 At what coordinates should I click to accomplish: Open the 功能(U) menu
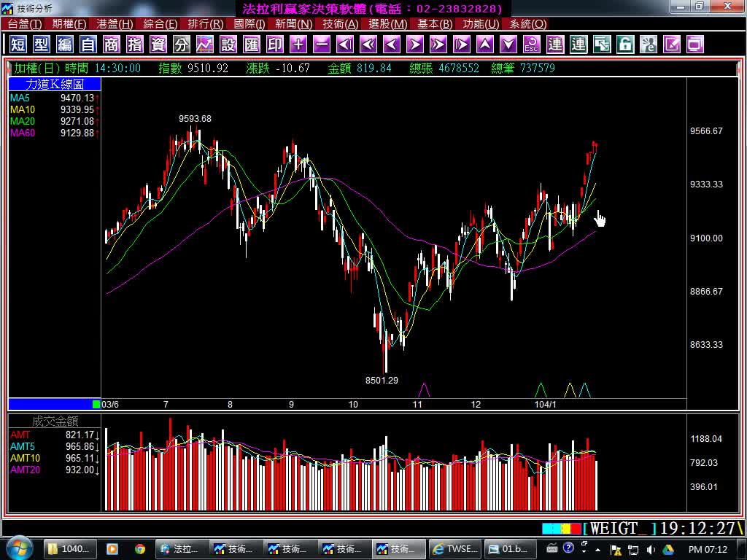[481, 24]
